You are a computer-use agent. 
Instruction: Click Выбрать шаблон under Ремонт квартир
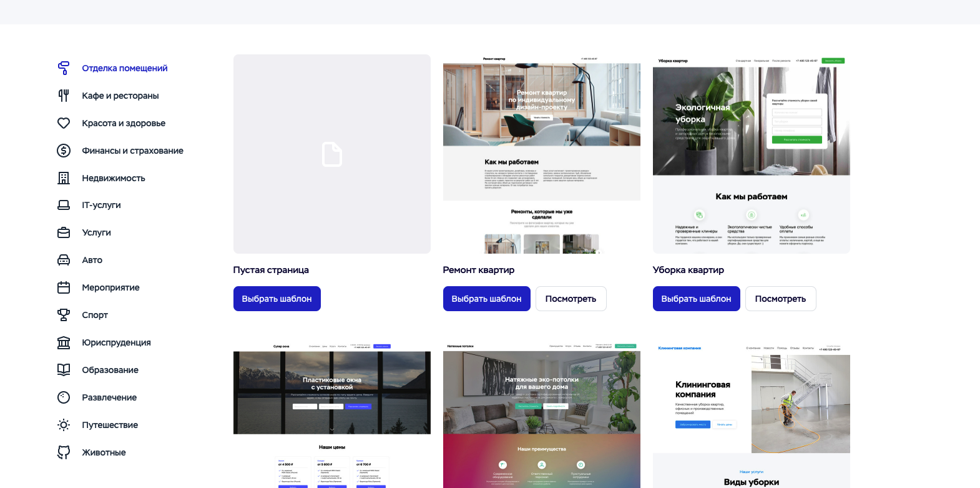[486, 299]
